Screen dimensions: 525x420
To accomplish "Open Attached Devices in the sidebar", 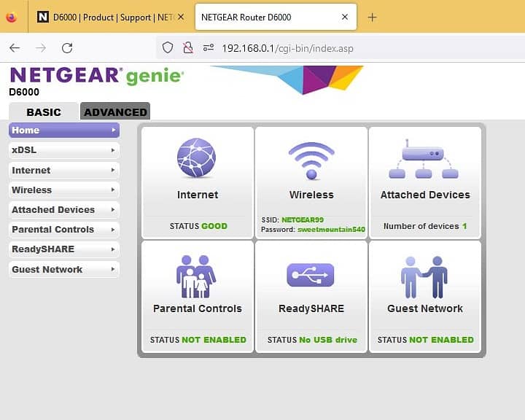I will pos(64,210).
